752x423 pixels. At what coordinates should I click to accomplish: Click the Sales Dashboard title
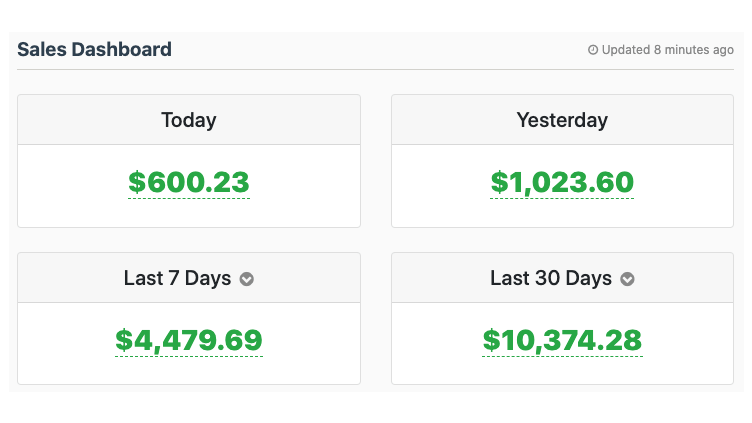point(94,49)
